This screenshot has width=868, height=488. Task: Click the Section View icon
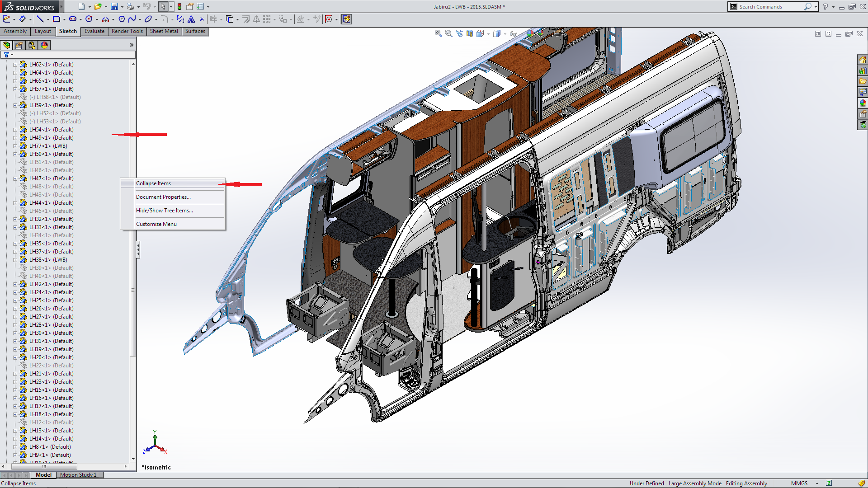tap(470, 33)
